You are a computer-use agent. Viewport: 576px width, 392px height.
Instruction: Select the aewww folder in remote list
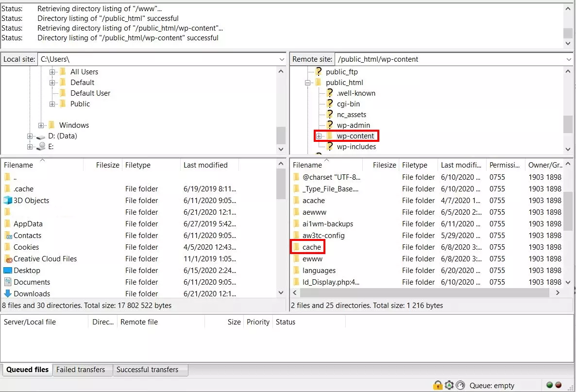click(x=314, y=212)
